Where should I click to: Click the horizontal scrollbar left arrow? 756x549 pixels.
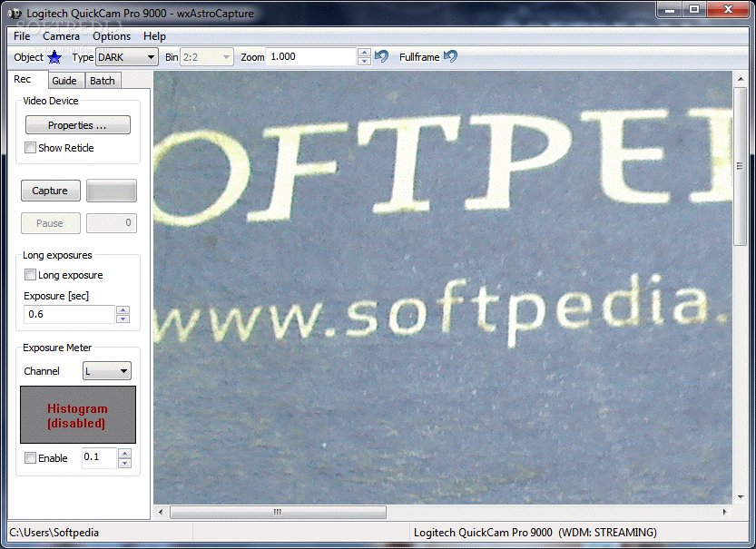pos(161,512)
